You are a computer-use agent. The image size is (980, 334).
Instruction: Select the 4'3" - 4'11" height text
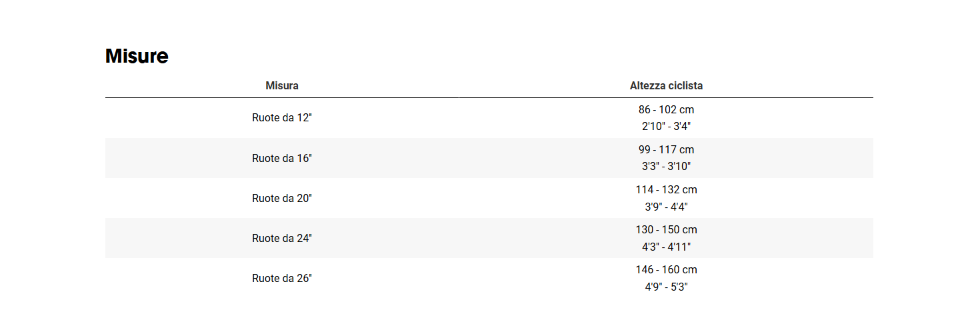666,247
